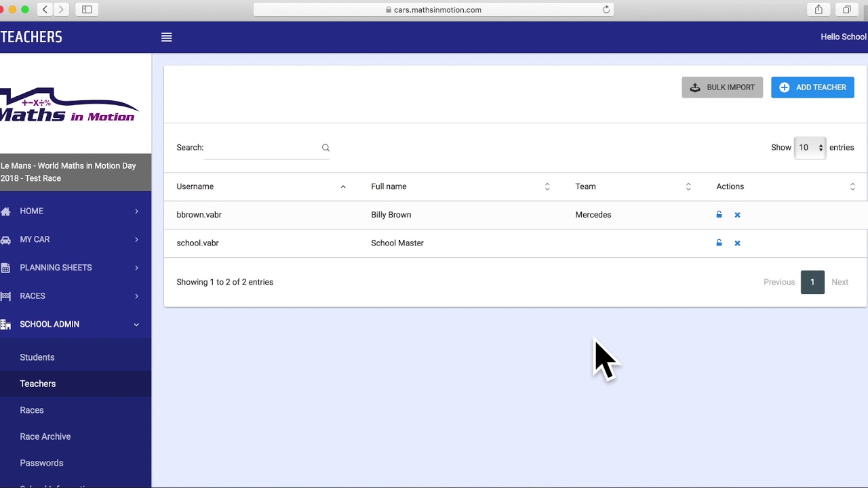868x488 pixels.
Task: Click the Races flag icon in sidebar
Action: 5,296
